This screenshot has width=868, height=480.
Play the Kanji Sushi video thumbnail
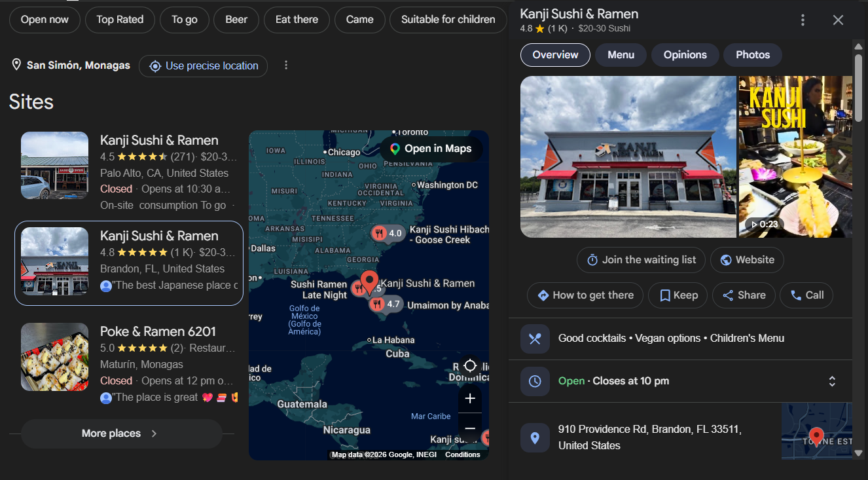tap(795, 157)
